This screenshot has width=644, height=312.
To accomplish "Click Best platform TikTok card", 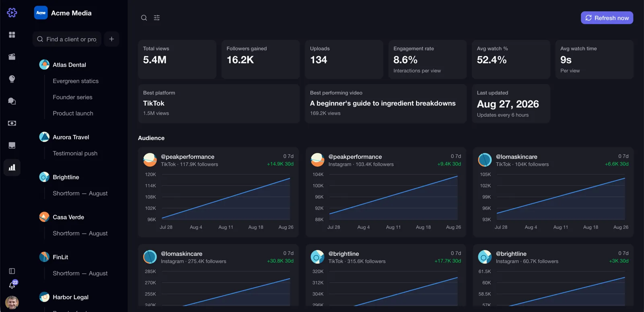I will point(219,104).
